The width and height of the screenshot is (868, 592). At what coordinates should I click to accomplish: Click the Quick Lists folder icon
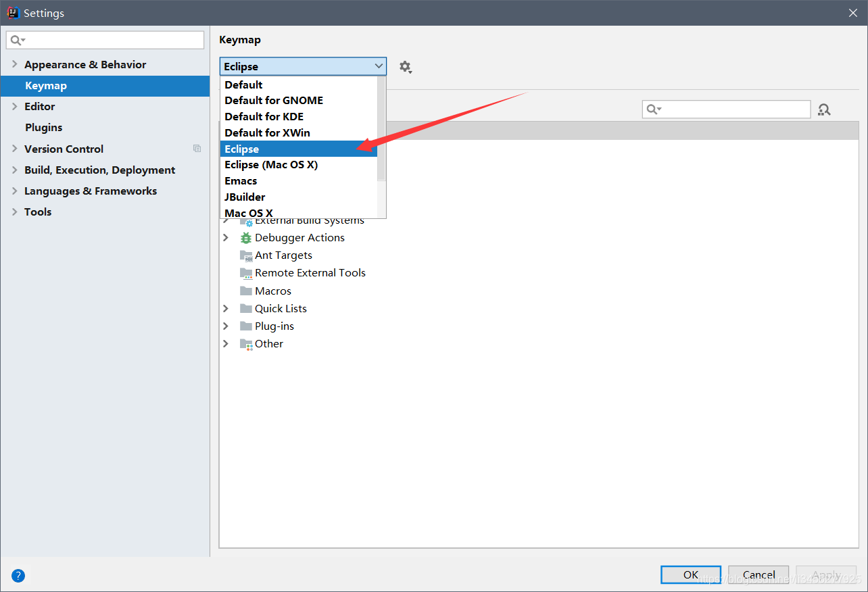tap(246, 308)
